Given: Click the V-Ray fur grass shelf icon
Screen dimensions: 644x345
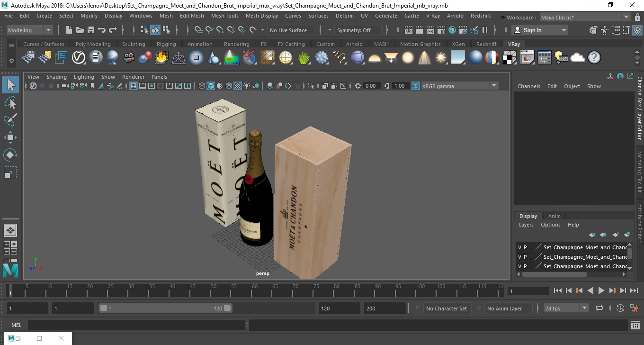Looking at the screenshot, I should click(304, 58).
